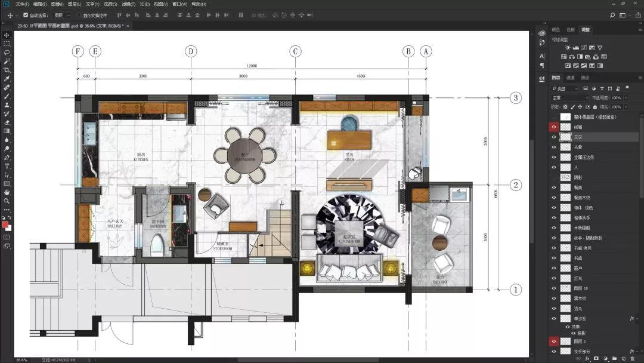Create a new group (folder icon)
This screenshot has height=363, width=644.
614,358
